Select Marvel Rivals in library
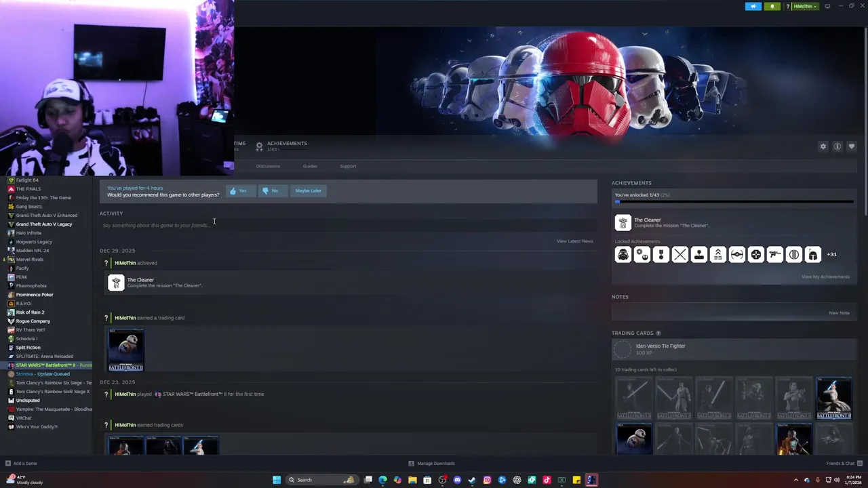The height and width of the screenshot is (488, 868). [x=29, y=260]
